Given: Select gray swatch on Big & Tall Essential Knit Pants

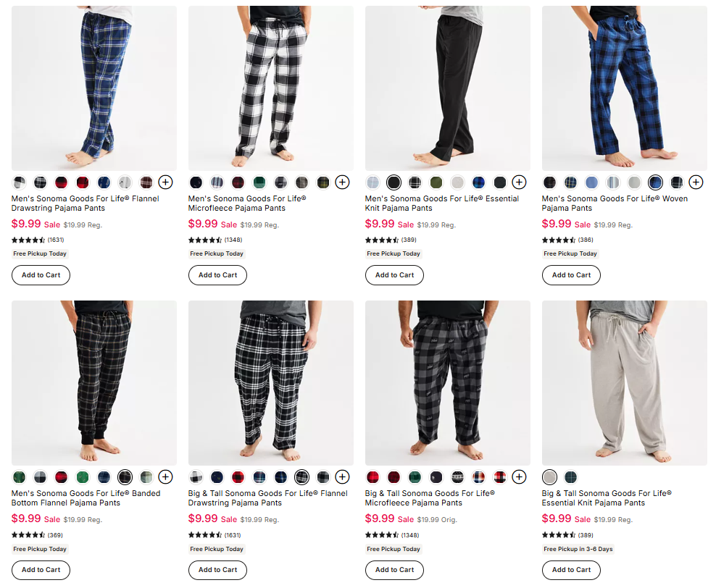Looking at the screenshot, I should (549, 477).
